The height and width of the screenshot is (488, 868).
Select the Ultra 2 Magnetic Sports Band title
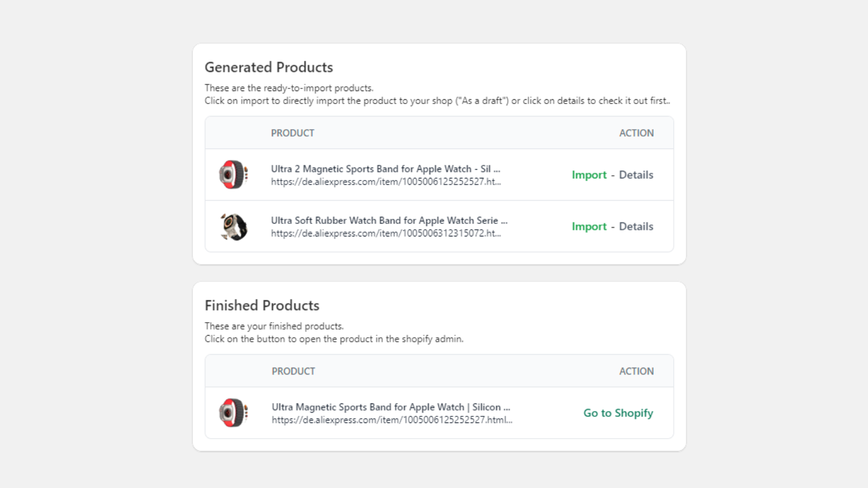pos(385,169)
